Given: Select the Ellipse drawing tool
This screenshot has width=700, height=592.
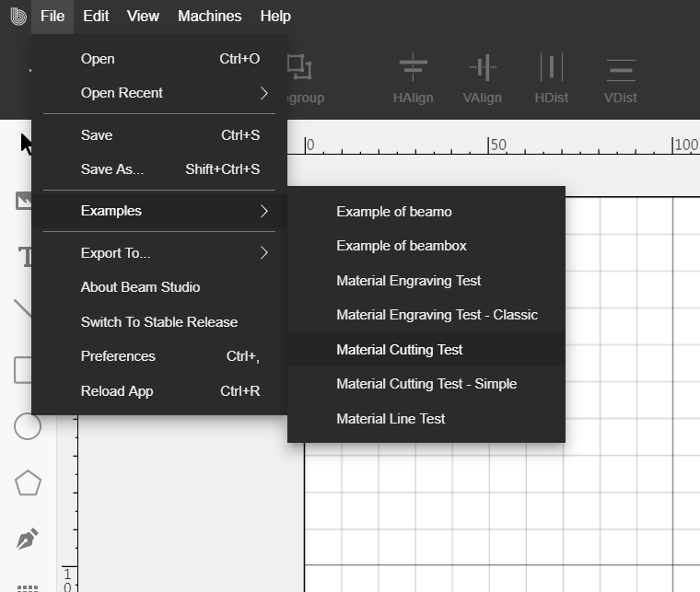Looking at the screenshot, I should tap(28, 426).
